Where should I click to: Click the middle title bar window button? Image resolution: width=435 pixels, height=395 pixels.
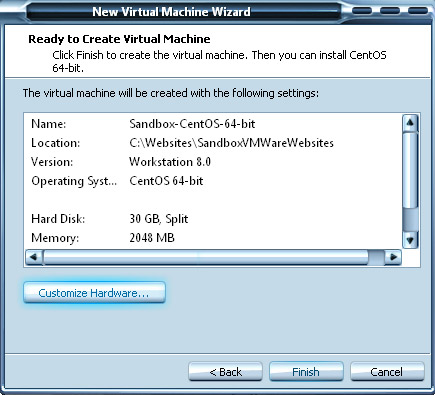pyautogui.click(x=390, y=11)
